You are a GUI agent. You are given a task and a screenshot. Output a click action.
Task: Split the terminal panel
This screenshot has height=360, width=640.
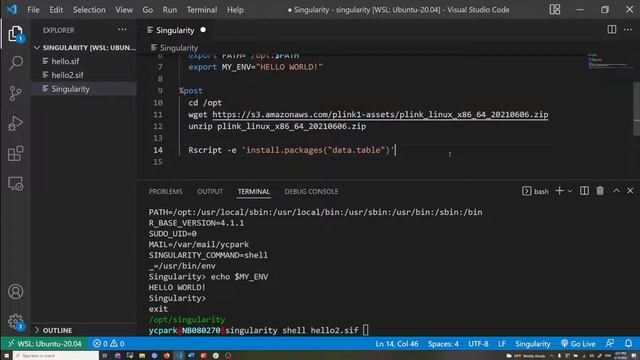pyautogui.click(x=584, y=191)
